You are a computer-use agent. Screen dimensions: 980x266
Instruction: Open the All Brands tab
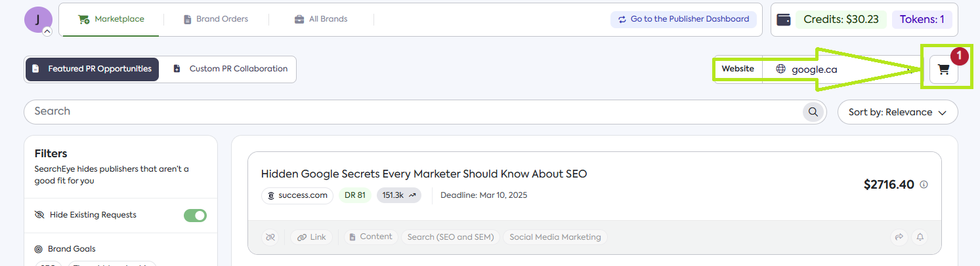321,19
